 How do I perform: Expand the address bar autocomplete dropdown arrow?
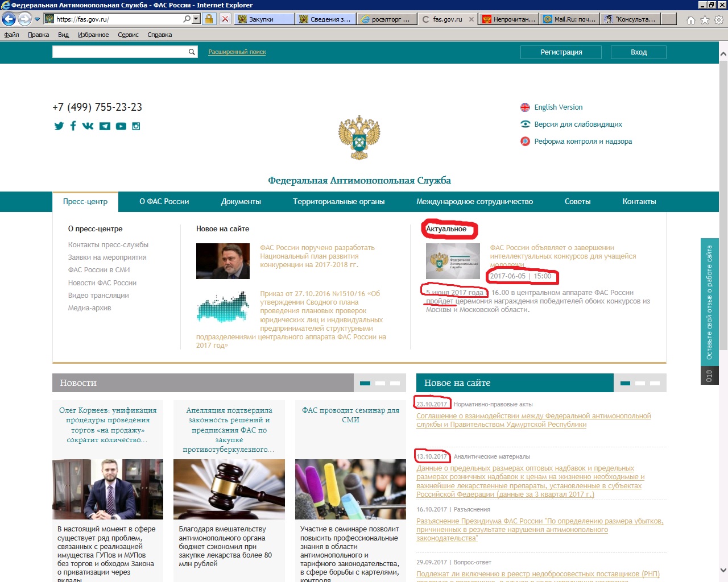pyautogui.click(x=196, y=19)
